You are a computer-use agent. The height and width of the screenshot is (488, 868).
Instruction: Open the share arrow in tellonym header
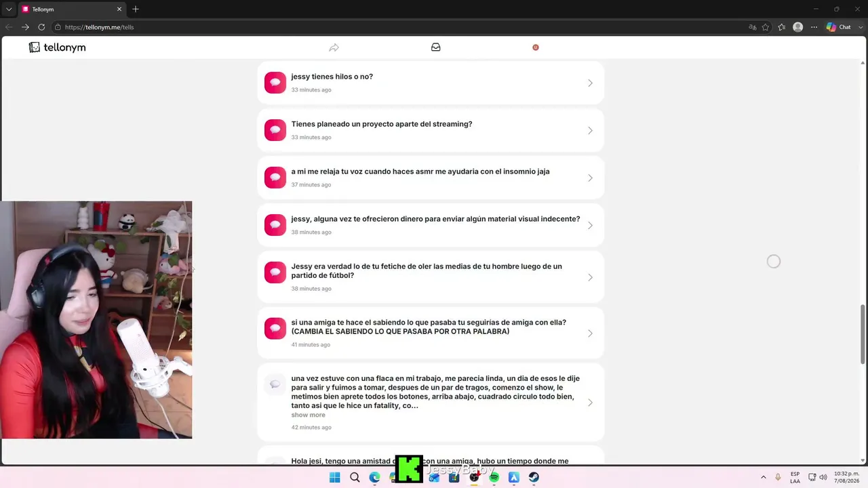[x=334, y=47]
